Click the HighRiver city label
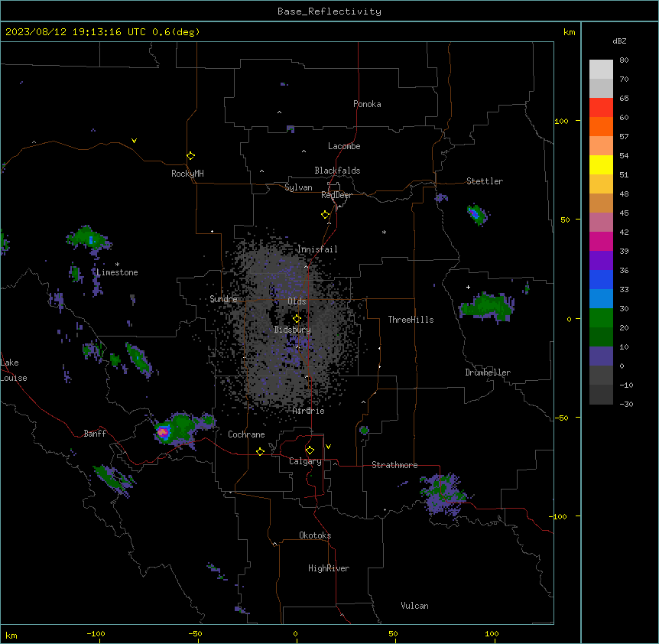Viewport: 659px width, 644px height. pyautogui.click(x=329, y=568)
